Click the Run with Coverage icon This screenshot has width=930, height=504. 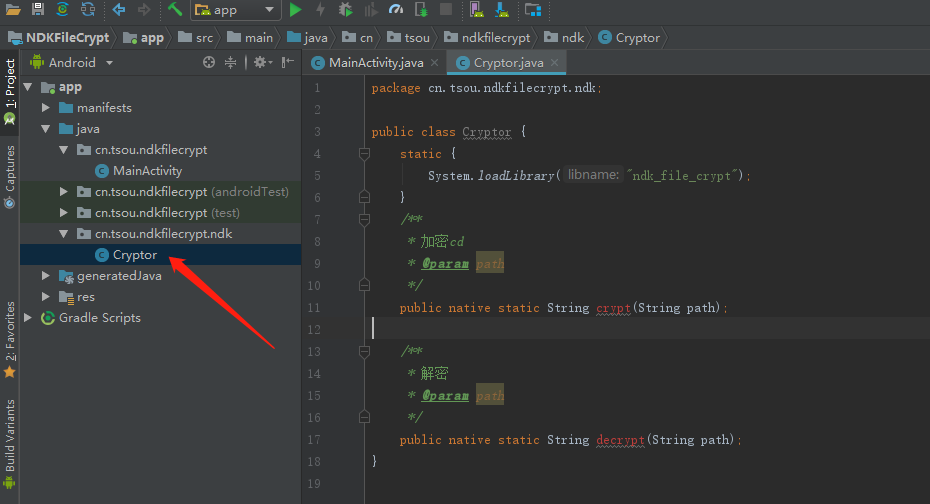coord(371,9)
